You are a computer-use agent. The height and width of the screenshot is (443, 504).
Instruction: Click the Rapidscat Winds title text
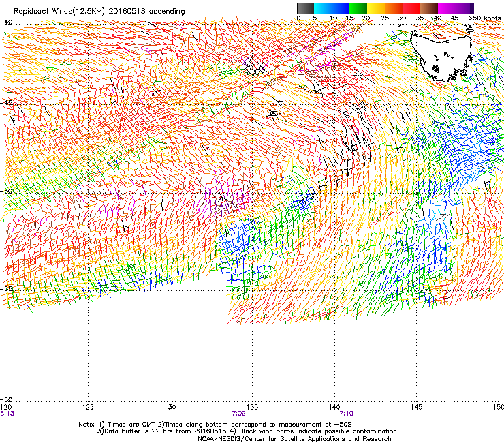point(99,12)
